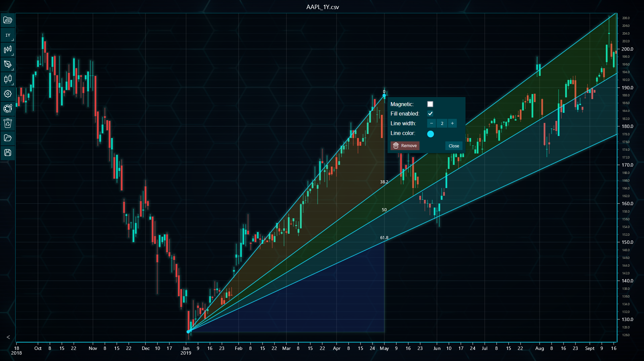The height and width of the screenshot is (361, 644).
Task: Click the floppy disk save icon
Action: pyautogui.click(x=8, y=153)
